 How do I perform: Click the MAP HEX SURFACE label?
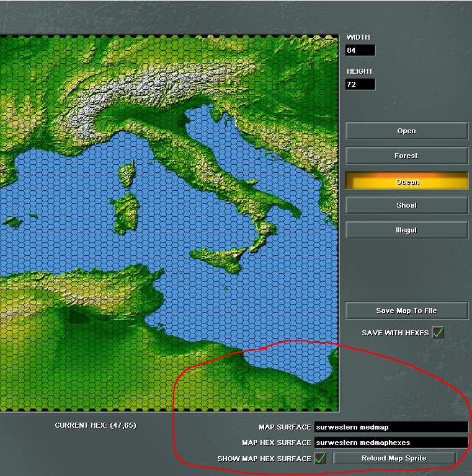click(x=277, y=443)
